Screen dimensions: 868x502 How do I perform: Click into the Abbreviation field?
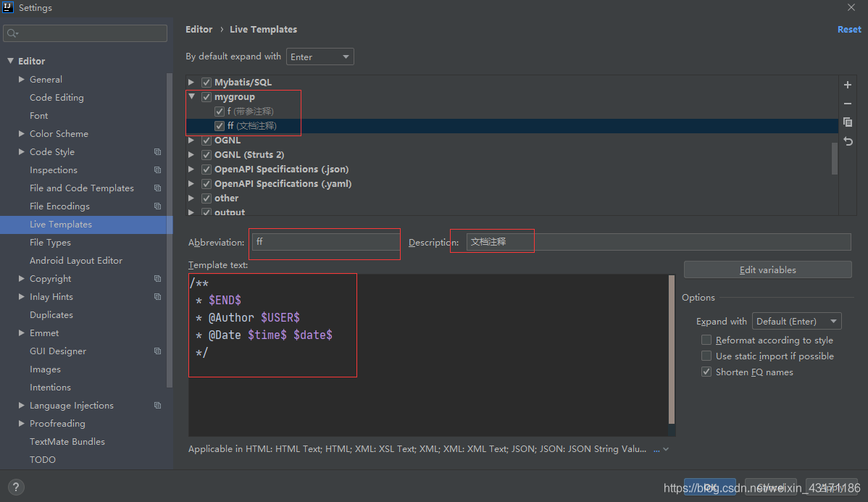(325, 242)
